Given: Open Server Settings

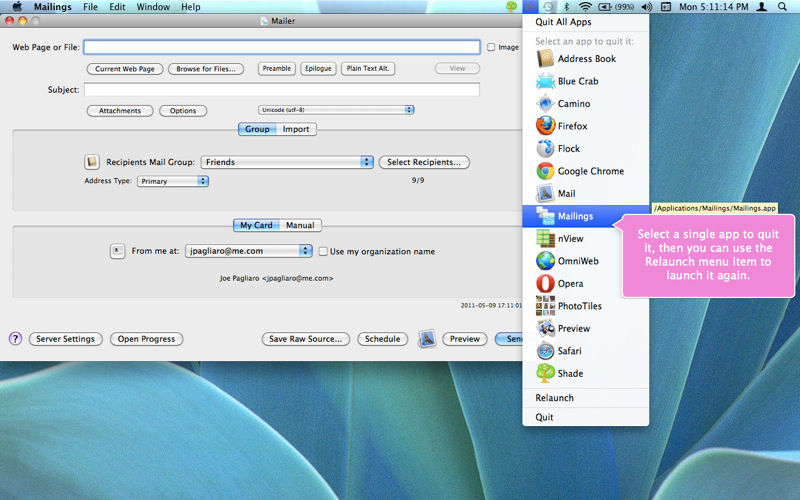Looking at the screenshot, I should [x=65, y=339].
